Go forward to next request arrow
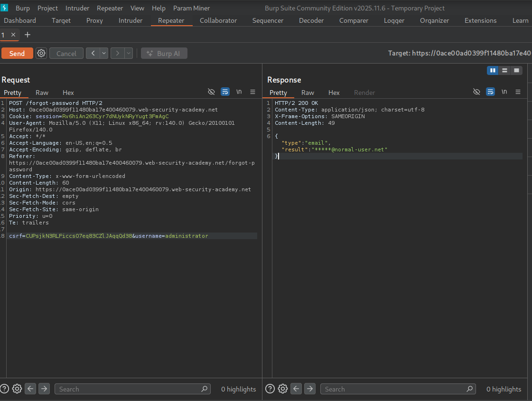Screen dimensions: 532x401 coord(117,53)
